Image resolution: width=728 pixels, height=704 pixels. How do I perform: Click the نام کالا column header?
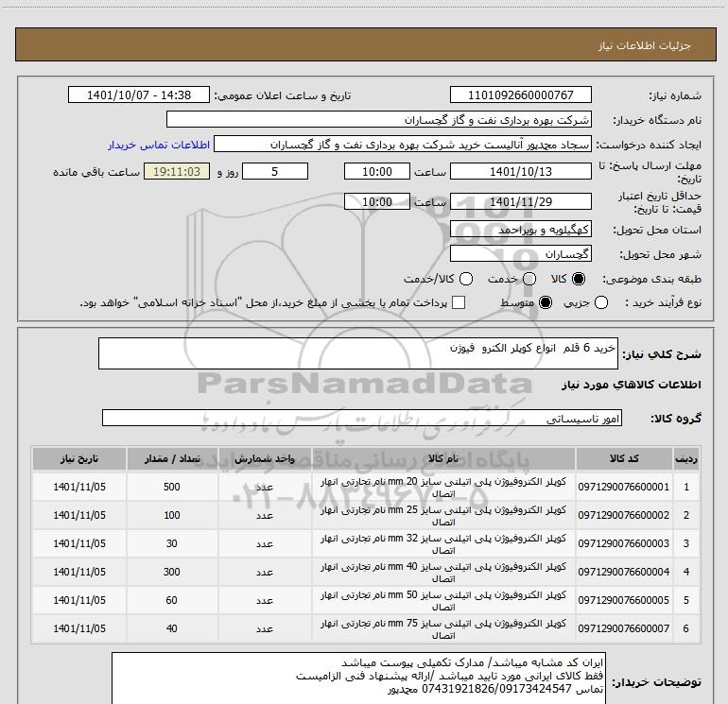tap(443, 459)
